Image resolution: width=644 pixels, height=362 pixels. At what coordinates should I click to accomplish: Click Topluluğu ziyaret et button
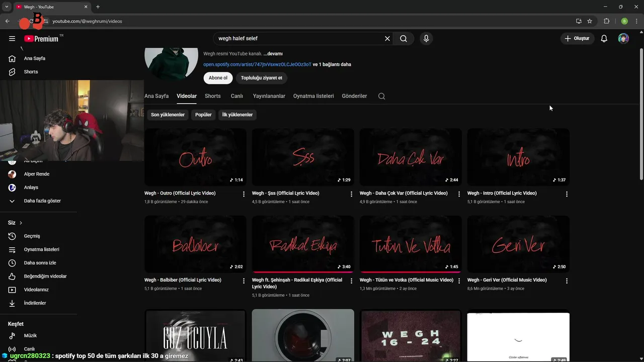click(262, 78)
